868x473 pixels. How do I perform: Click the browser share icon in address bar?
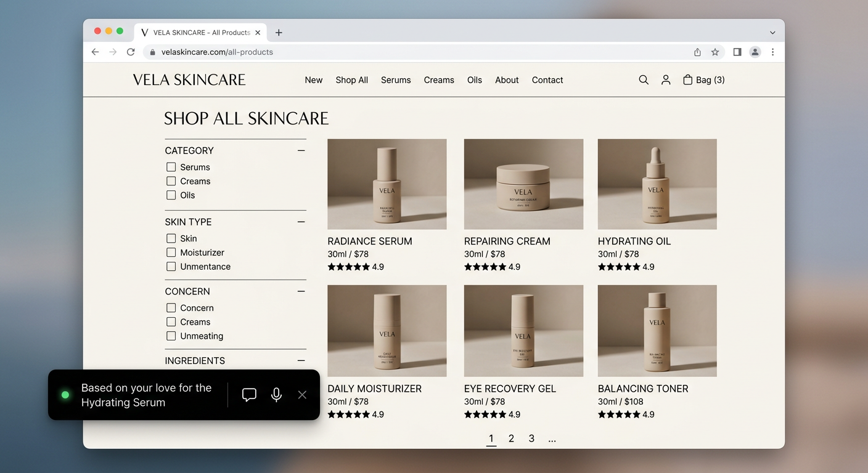coord(697,52)
